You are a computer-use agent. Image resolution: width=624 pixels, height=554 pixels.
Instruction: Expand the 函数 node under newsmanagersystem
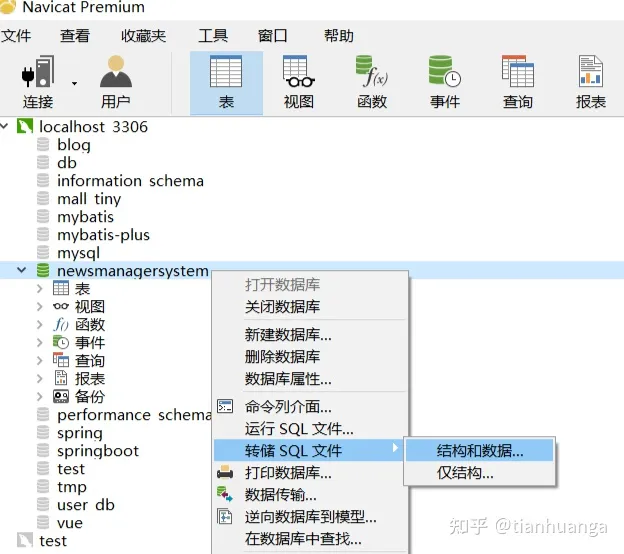39,324
